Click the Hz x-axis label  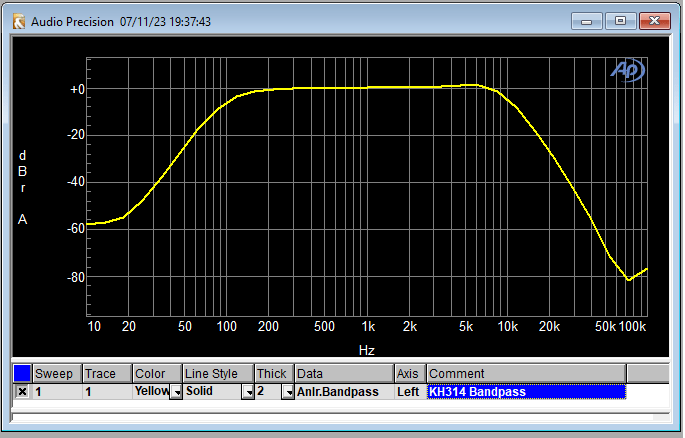(367, 350)
